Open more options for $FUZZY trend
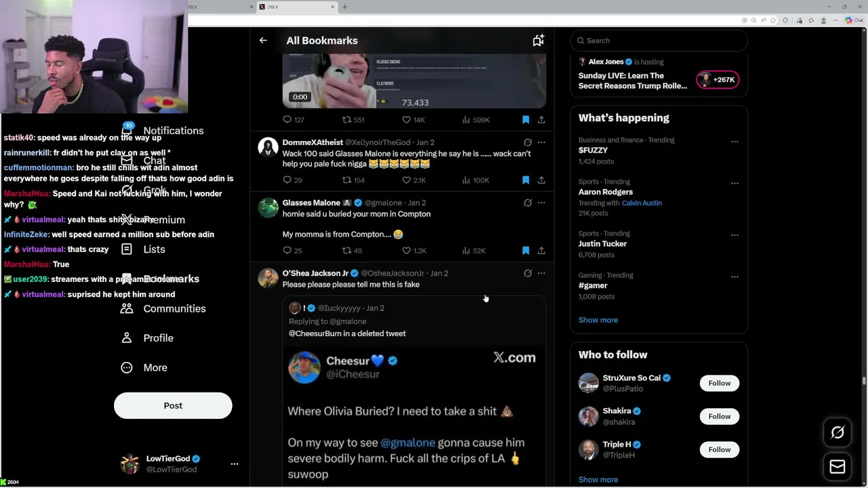868x488 pixels. [734, 142]
